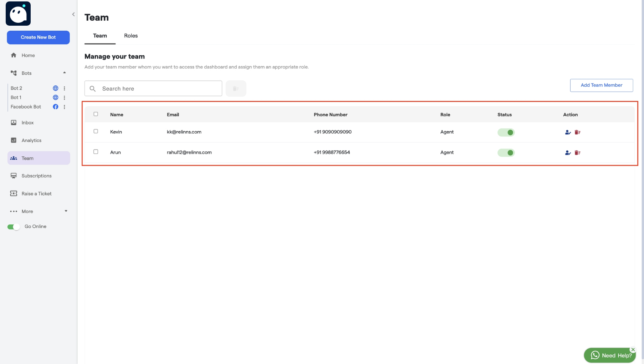Delete team member Kevin
This screenshot has width=644, height=364.
tap(577, 132)
